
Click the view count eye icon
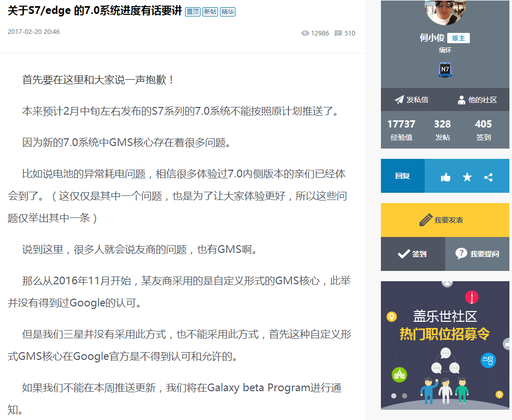click(x=305, y=33)
